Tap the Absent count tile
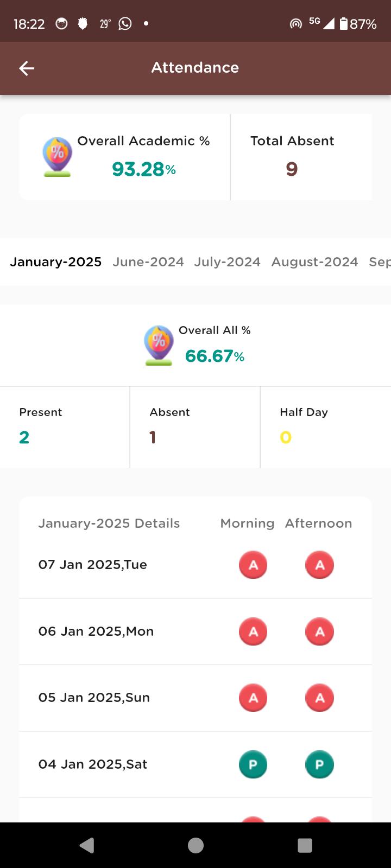Image resolution: width=391 pixels, height=868 pixels. coord(195,427)
